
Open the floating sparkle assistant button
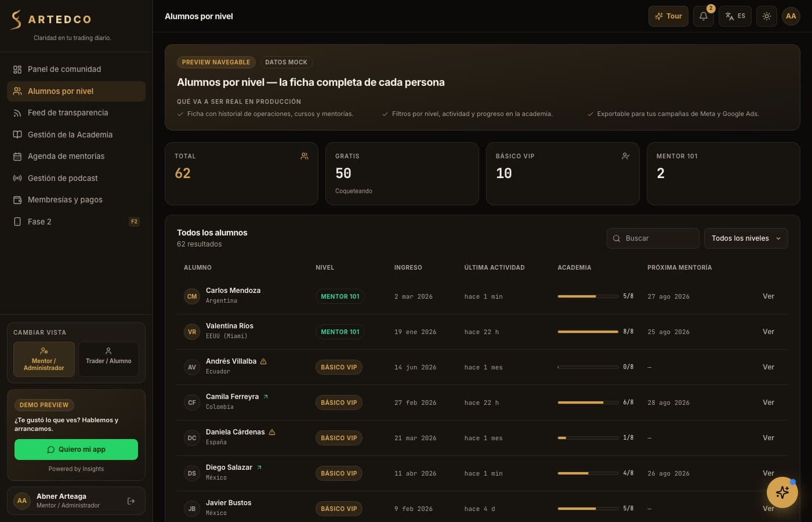coord(782,492)
